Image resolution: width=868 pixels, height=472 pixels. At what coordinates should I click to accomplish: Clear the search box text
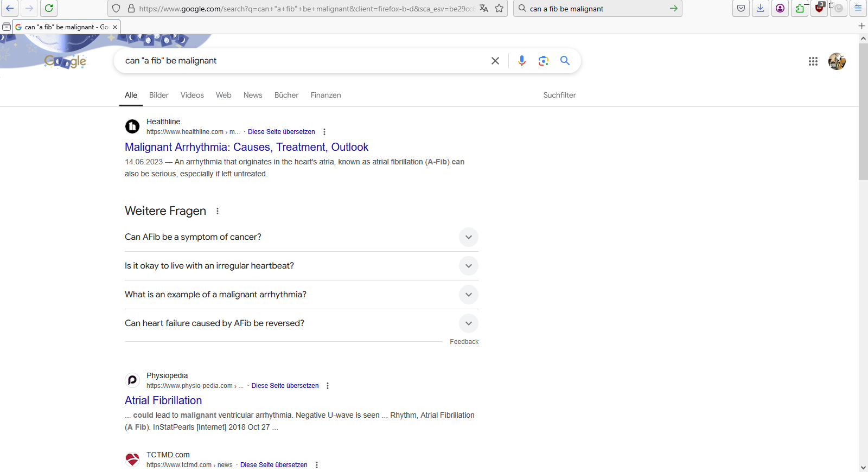point(495,61)
